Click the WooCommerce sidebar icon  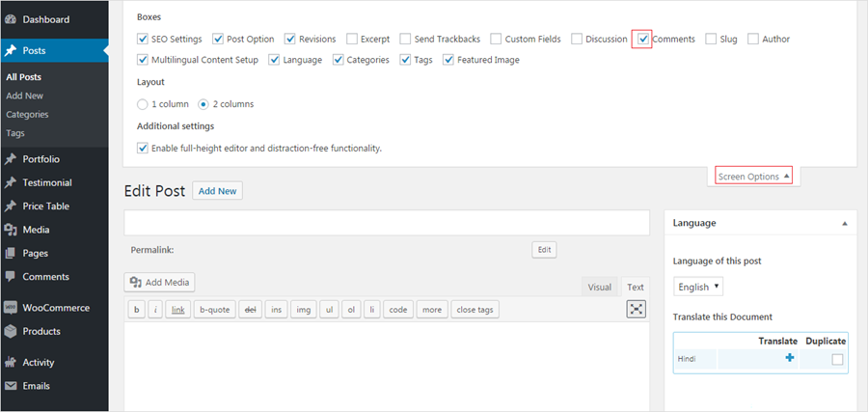coord(10,308)
